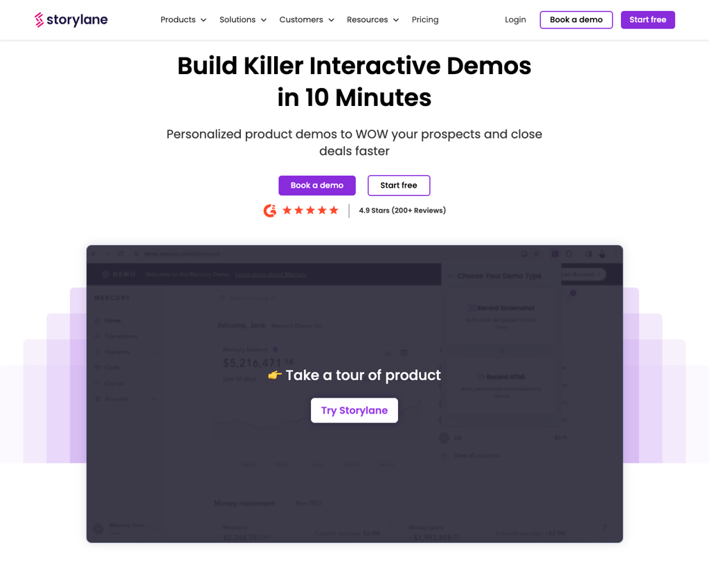The height and width of the screenshot is (588, 709).
Task: Expand the Customers chevron arrow
Action: point(331,20)
